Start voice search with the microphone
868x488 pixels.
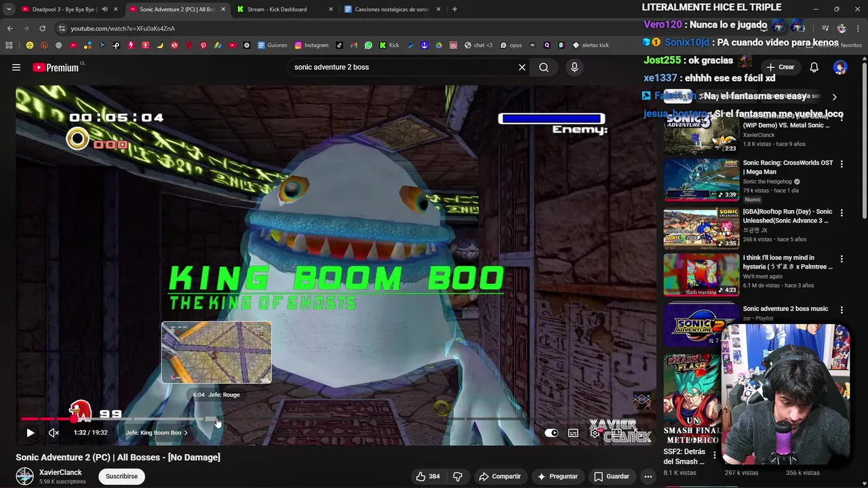coord(574,67)
